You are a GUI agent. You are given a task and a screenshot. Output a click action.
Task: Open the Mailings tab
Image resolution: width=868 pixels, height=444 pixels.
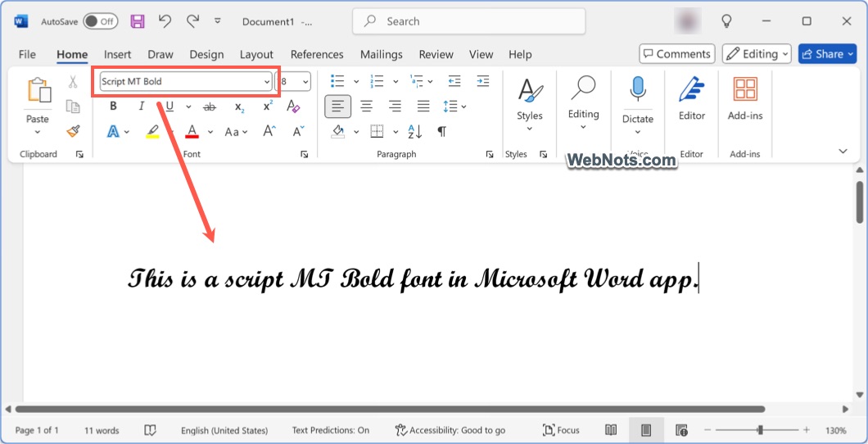click(x=381, y=54)
